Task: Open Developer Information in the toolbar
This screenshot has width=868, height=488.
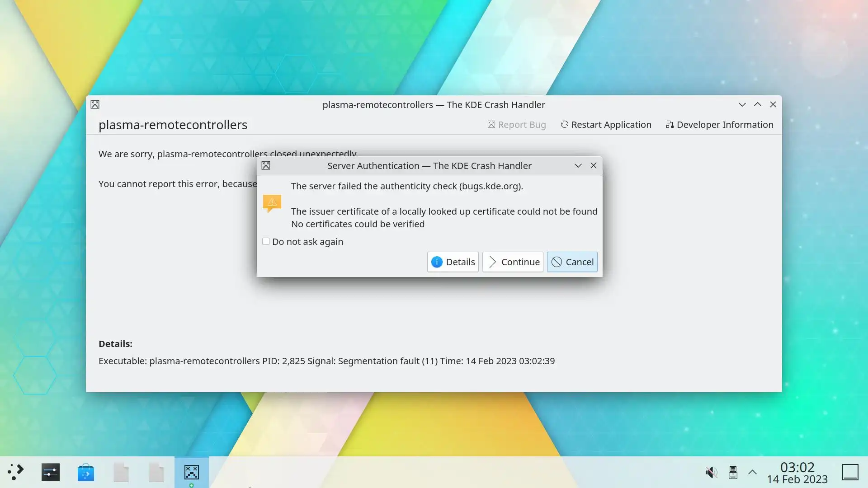Action: pos(720,125)
